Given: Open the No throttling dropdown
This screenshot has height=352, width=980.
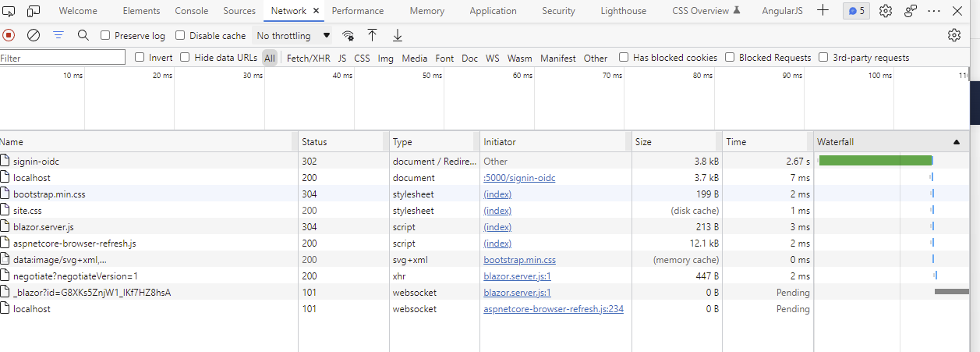Looking at the screenshot, I should coord(293,35).
